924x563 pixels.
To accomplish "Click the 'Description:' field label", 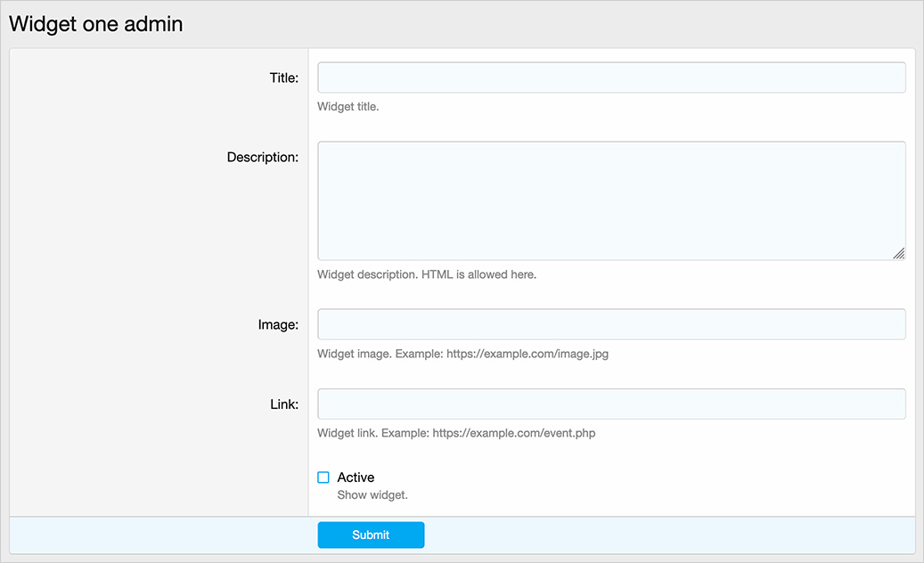I will pos(262,157).
